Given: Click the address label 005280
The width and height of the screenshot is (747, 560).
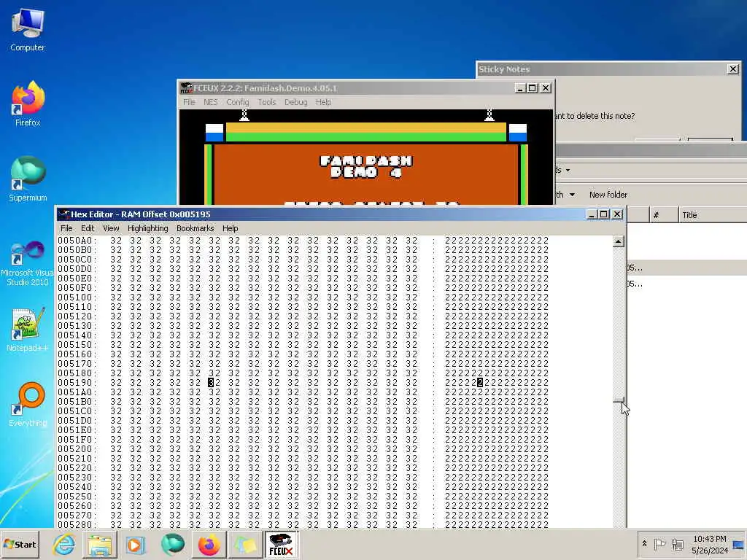Looking at the screenshot, I should click(75, 525).
